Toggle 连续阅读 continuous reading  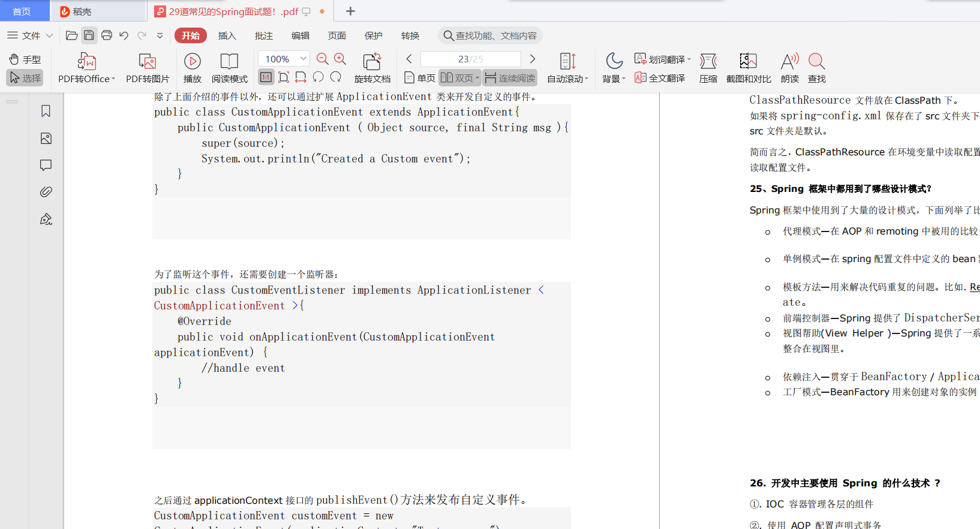[510, 78]
